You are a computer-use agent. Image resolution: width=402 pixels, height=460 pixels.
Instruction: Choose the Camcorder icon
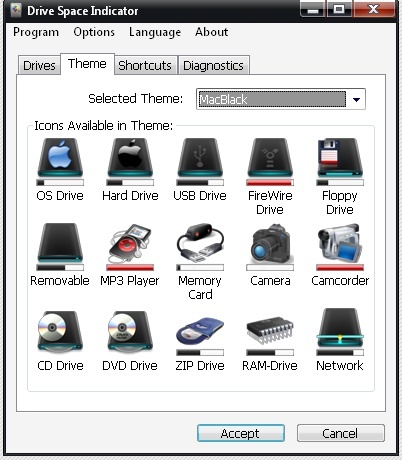coord(340,243)
